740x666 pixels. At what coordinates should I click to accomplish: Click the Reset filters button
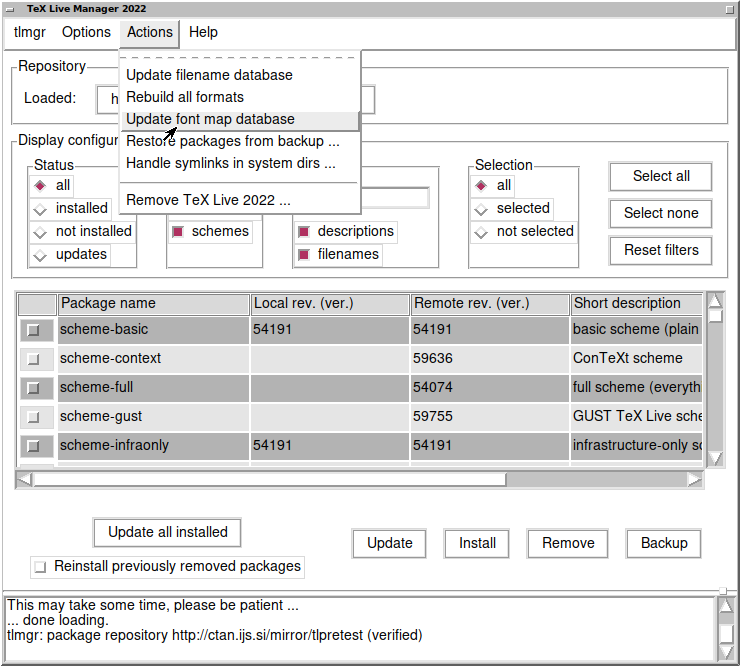(661, 250)
